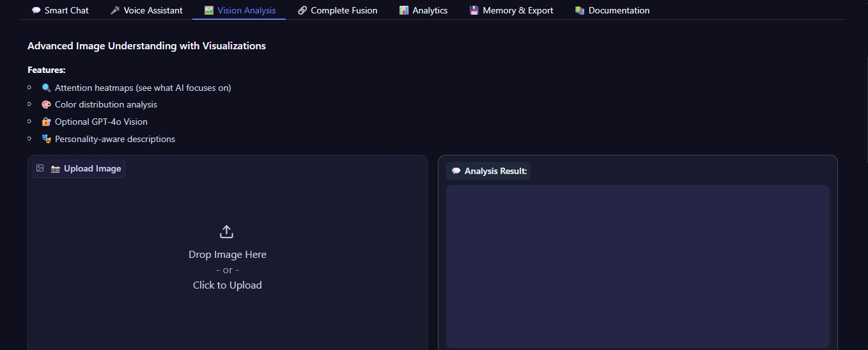Click the lock icon beside Optional GPT-4o Vision
The image size is (868, 350).
46,122
